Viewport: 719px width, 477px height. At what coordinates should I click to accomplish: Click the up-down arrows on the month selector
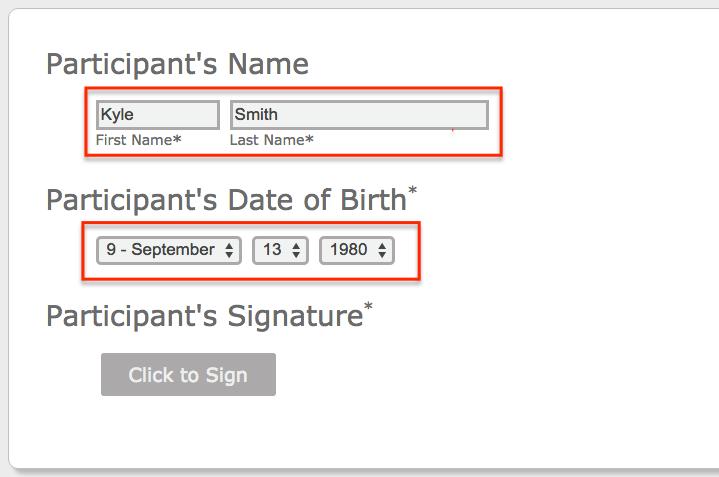(x=229, y=250)
